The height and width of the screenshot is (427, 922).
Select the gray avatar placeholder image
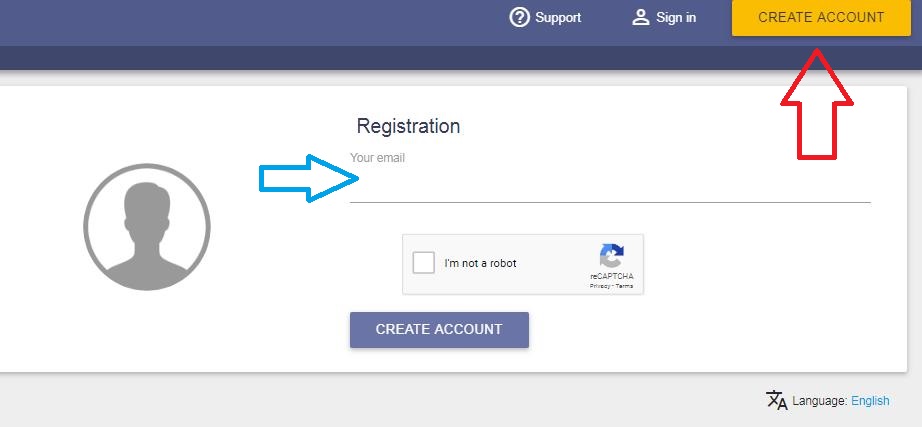(x=147, y=227)
